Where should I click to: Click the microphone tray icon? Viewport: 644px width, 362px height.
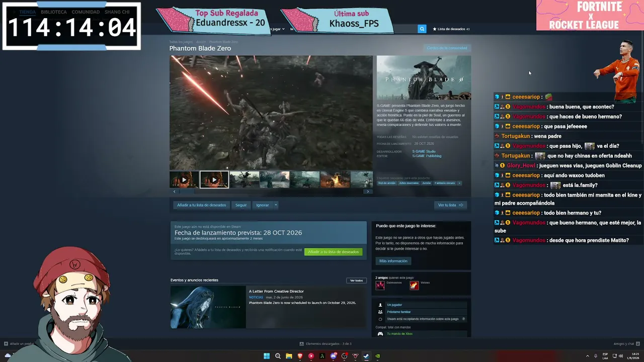coord(596,356)
